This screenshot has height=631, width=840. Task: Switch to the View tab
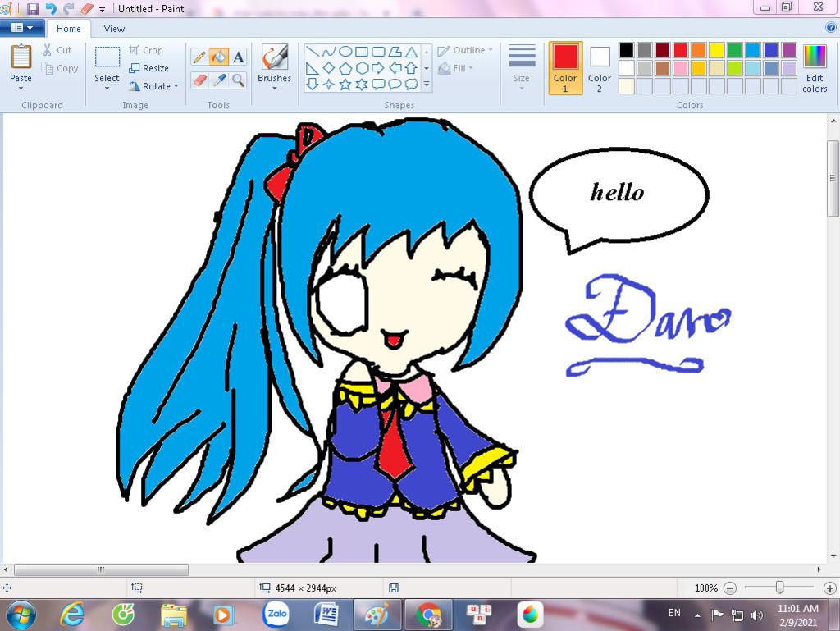pos(114,29)
